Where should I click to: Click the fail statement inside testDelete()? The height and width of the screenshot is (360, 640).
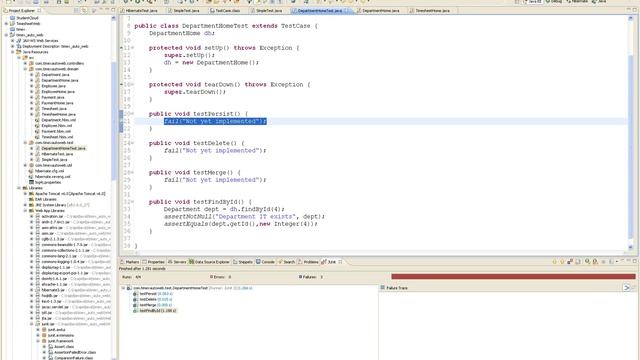click(x=215, y=151)
